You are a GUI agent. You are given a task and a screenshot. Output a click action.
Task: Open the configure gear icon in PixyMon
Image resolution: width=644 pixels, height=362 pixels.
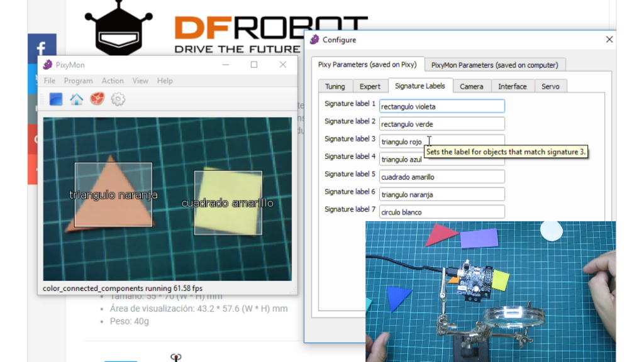point(118,99)
